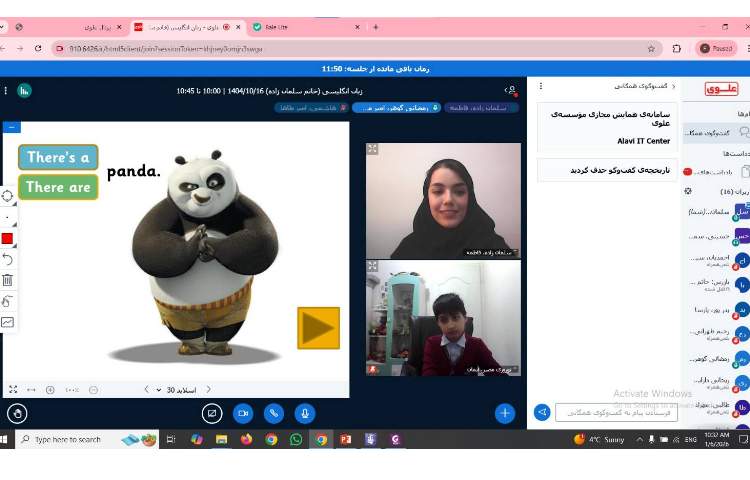Select the highlighted middle talking-indicator name pill
This screenshot has width=750, height=480.
click(397, 108)
